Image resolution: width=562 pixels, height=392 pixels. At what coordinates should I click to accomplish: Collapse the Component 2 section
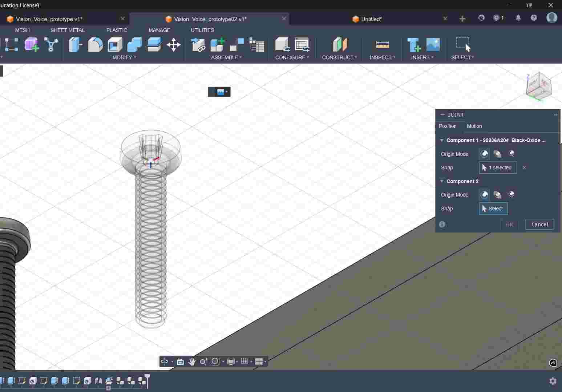coord(442,181)
